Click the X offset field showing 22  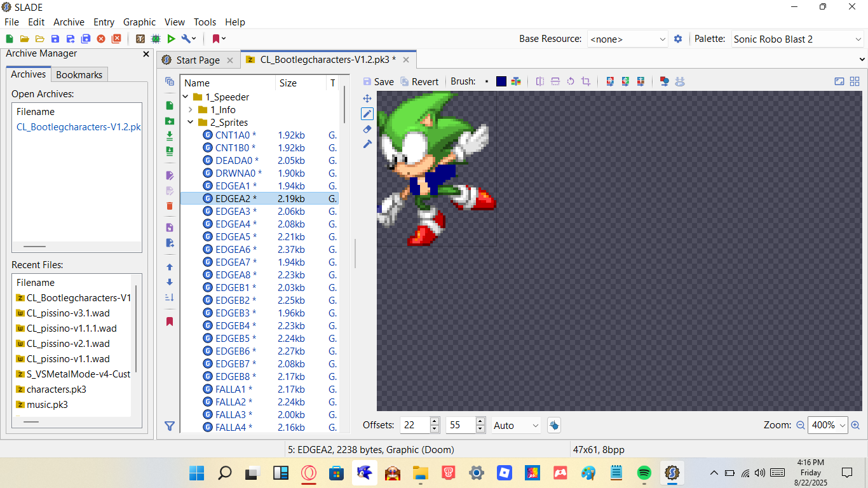[416, 425]
